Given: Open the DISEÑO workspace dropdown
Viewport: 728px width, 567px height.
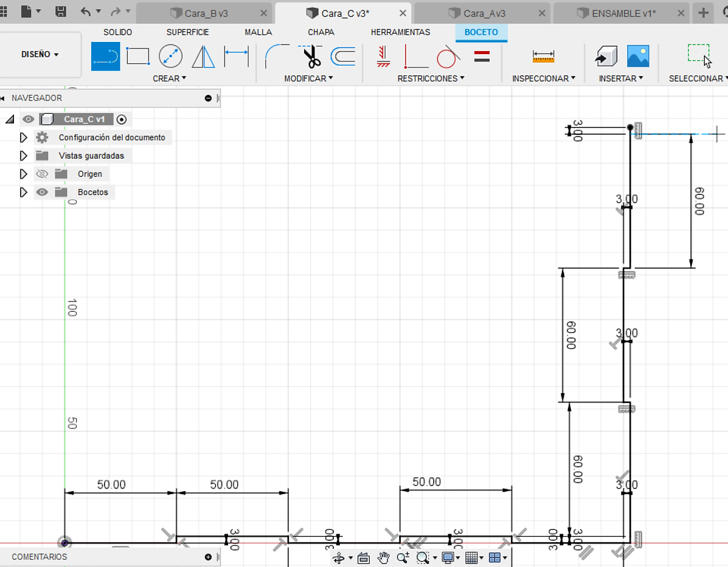Looking at the screenshot, I should (40, 54).
